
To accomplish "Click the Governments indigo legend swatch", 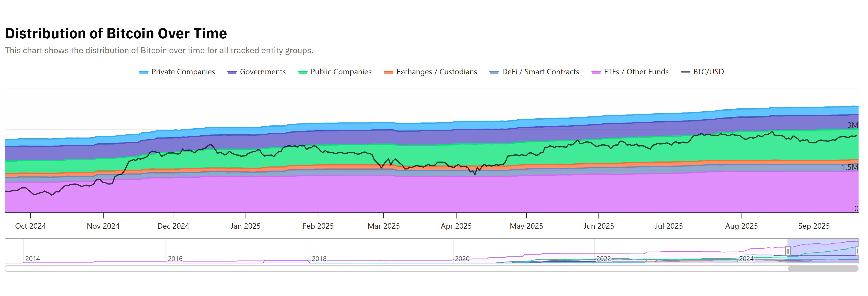I will (x=232, y=72).
